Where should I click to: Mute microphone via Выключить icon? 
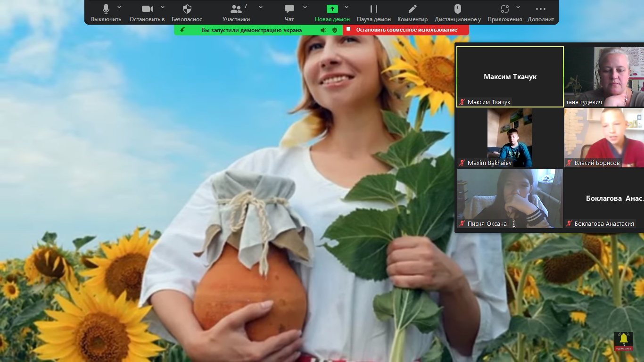[106, 9]
